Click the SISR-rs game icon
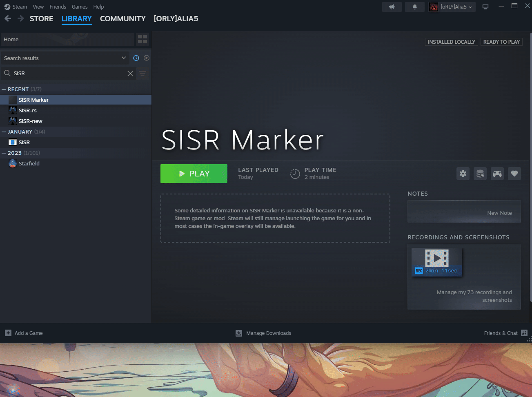 [13, 110]
